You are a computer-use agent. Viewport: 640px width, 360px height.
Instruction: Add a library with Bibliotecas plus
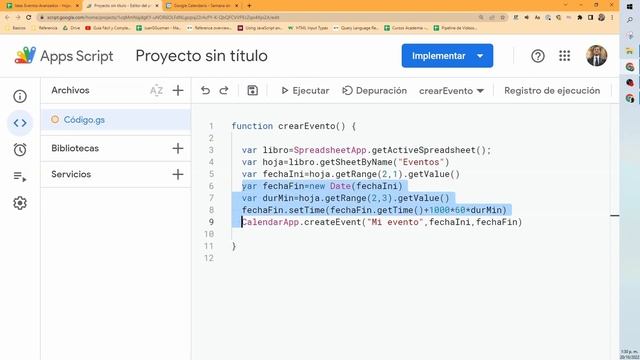178,148
